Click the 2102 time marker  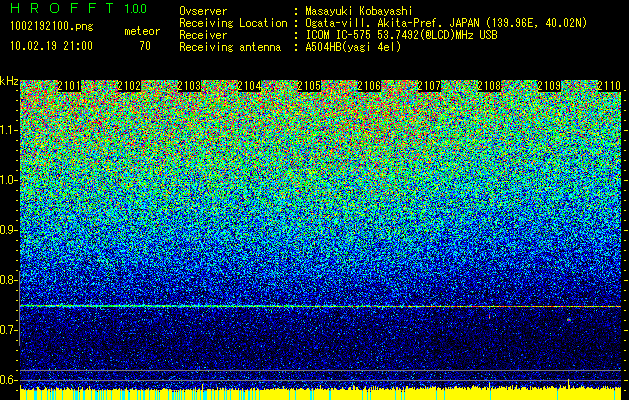click(x=129, y=86)
